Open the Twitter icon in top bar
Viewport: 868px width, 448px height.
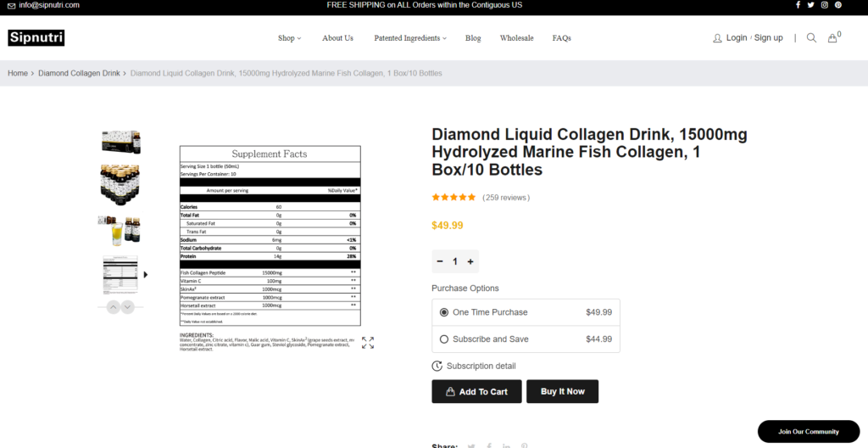810,5
